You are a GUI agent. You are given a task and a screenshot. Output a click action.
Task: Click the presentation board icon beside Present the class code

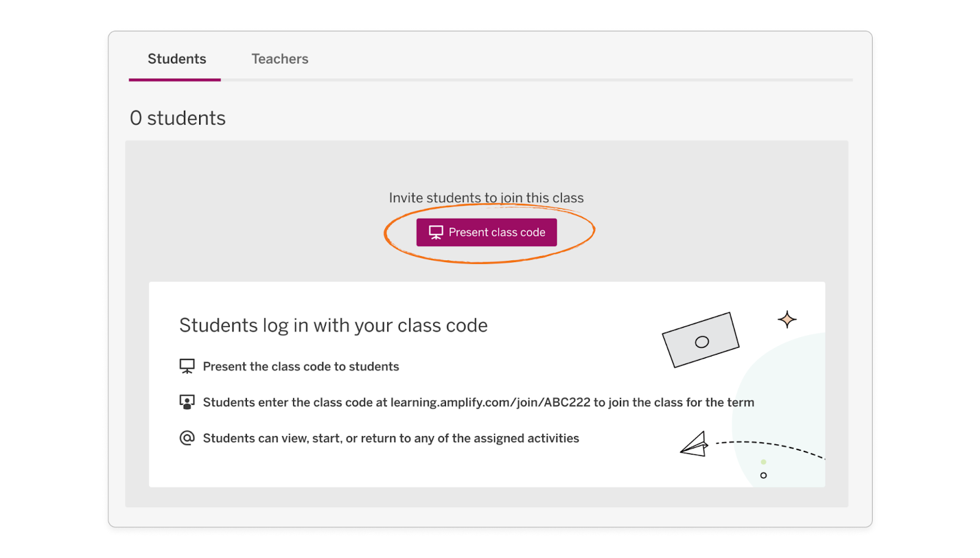[x=187, y=366]
